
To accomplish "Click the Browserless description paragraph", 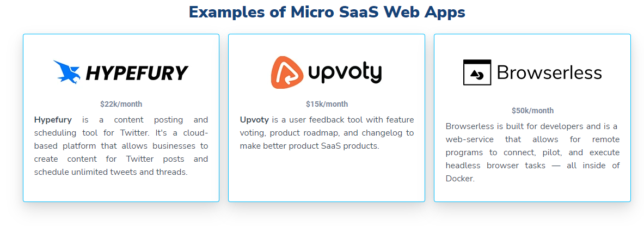I will click(x=532, y=152).
